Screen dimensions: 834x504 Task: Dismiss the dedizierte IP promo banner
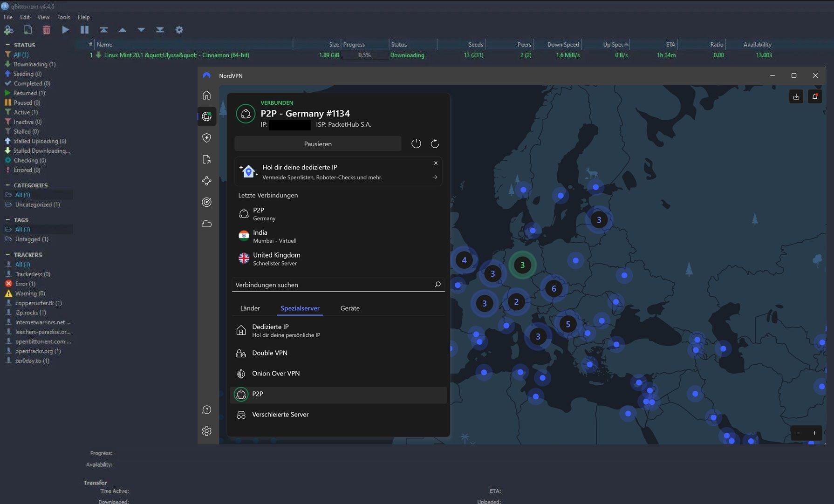[x=436, y=163]
